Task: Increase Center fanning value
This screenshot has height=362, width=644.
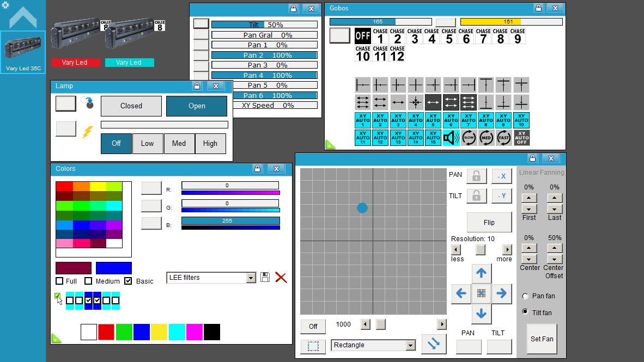Action: point(529,248)
